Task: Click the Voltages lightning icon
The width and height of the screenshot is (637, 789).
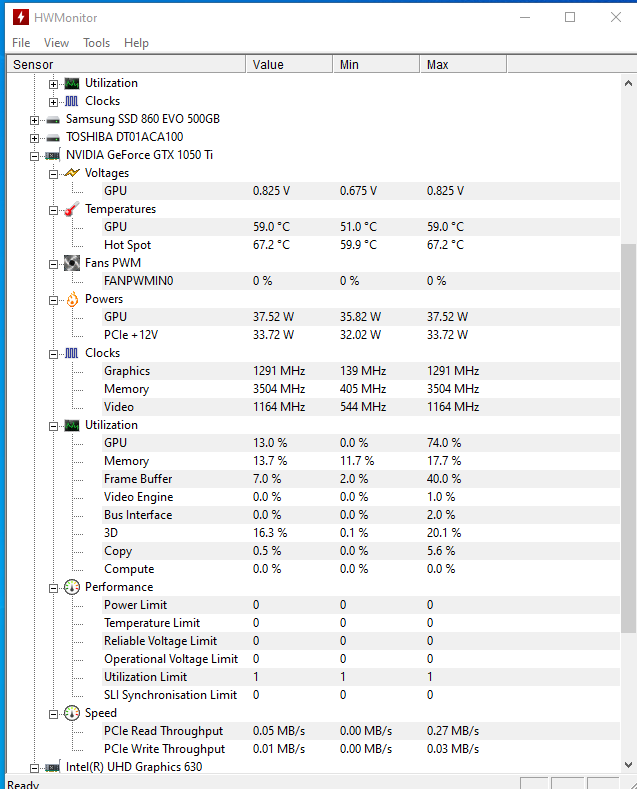Action: coord(72,173)
